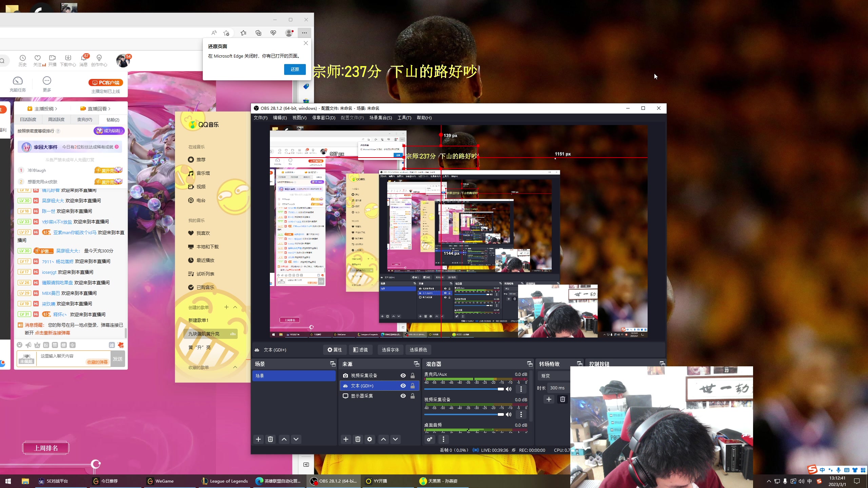Delete transition with trash in 转场特效

coord(563,399)
